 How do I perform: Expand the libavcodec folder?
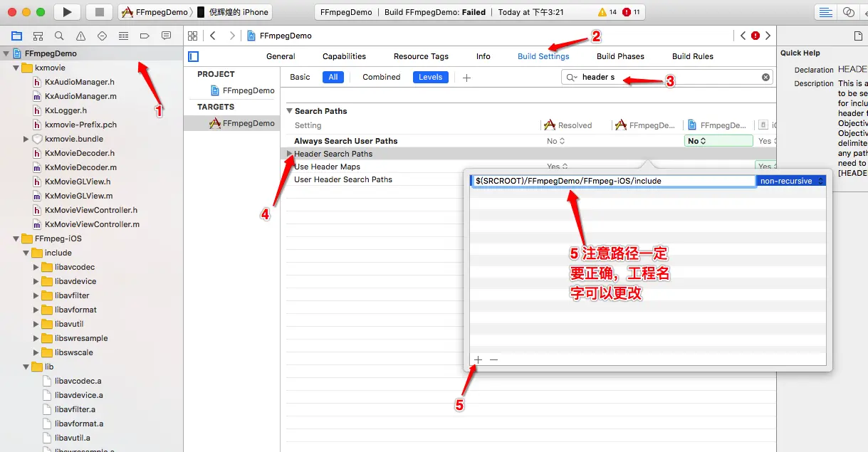click(x=36, y=267)
